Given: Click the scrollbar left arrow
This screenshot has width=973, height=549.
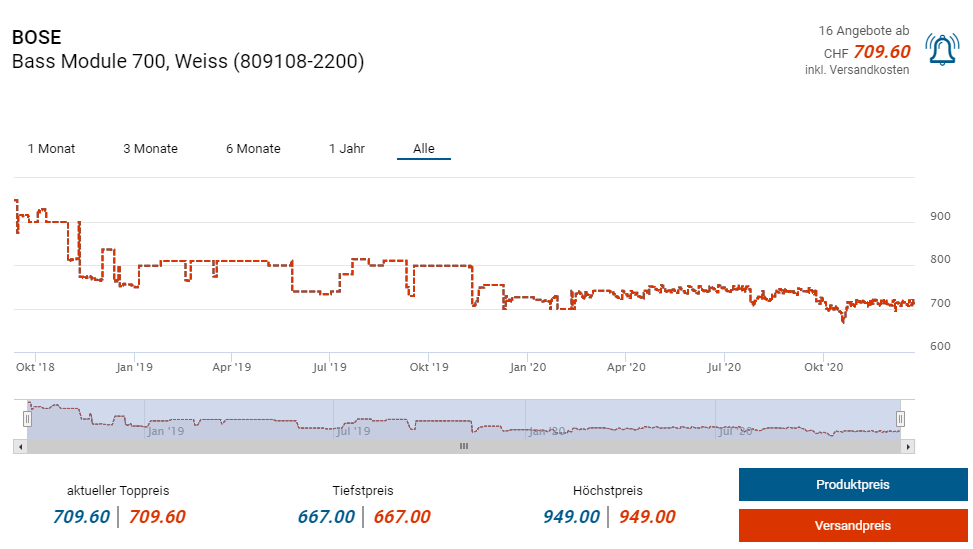Looking at the screenshot, I should click(20, 447).
